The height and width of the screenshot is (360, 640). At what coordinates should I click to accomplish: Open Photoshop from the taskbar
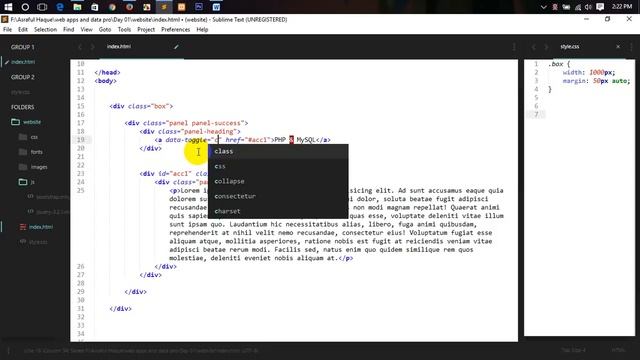tap(199, 7)
